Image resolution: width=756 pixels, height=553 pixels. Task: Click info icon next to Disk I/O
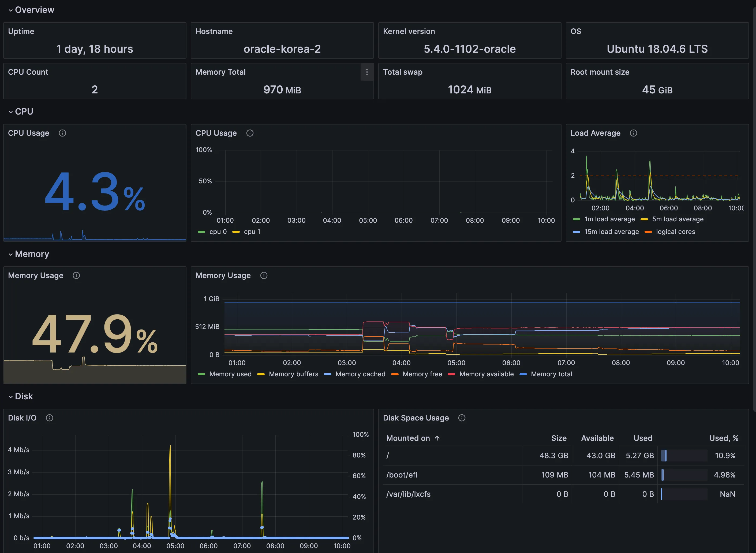click(50, 418)
